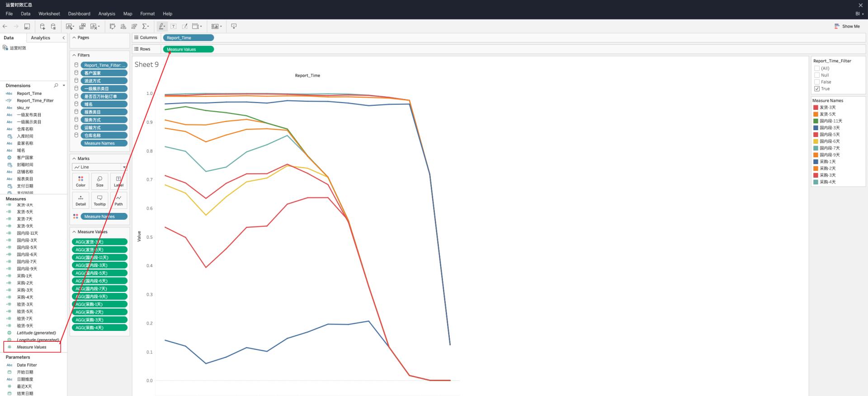Collapse the Marks card
868x396 pixels.
[74, 159]
